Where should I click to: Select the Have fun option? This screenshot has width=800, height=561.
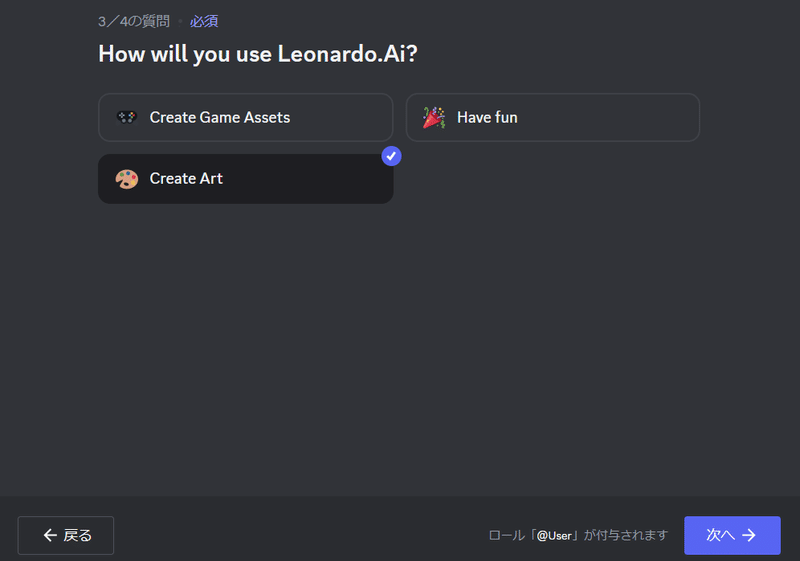(553, 117)
